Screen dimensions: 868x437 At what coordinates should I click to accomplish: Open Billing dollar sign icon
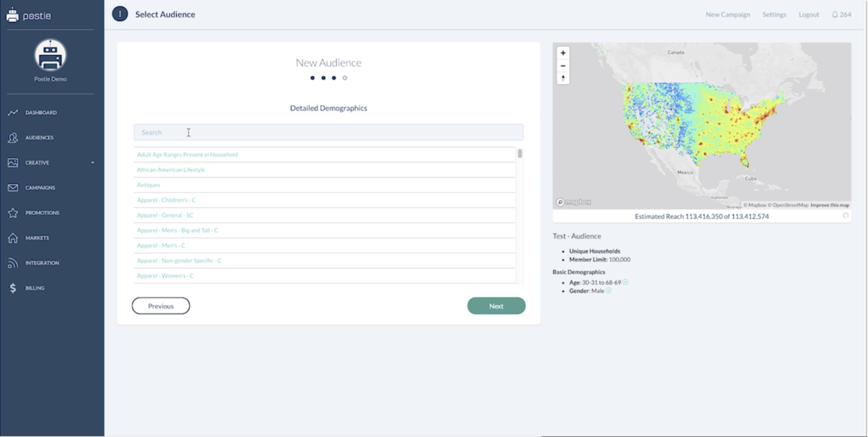pos(13,288)
